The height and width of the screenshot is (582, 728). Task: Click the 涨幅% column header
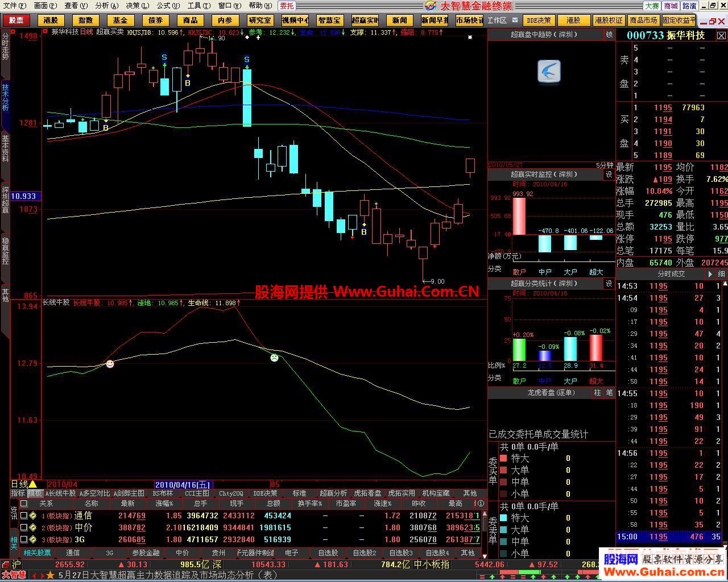point(164,504)
